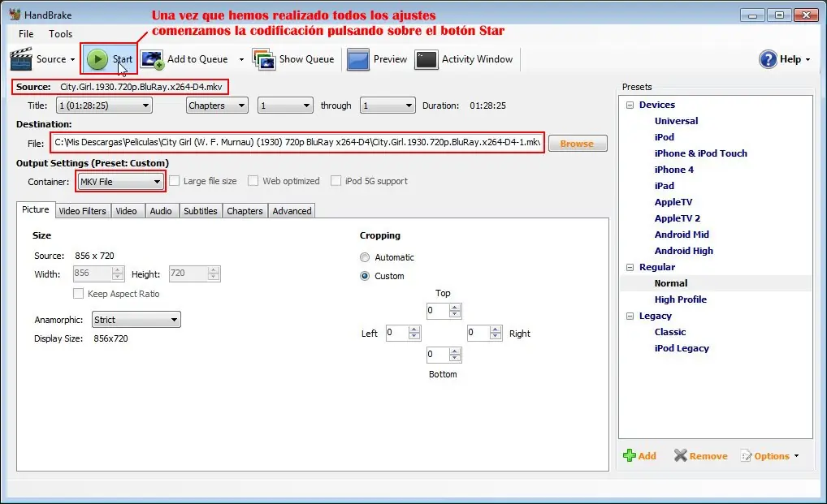
Task: Click the HandBrake app icon in title bar
Action: (x=15, y=15)
